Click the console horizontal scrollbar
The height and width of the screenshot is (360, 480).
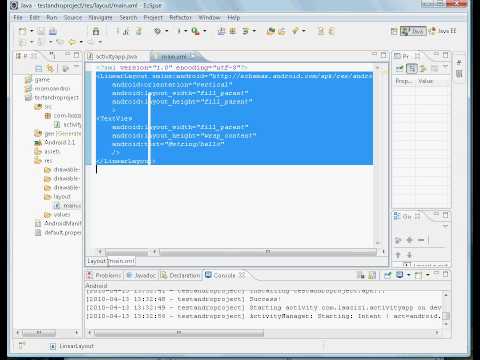[x=179, y=333]
